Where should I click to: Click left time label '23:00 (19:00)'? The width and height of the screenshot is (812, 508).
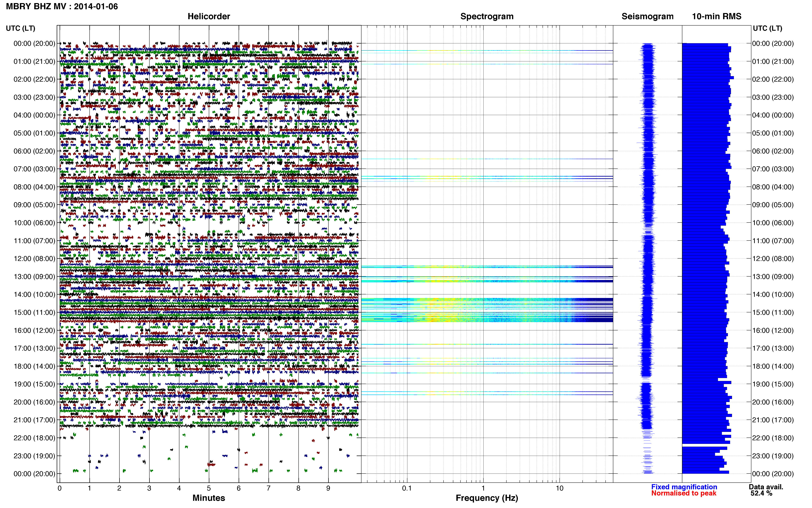(x=34, y=456)
